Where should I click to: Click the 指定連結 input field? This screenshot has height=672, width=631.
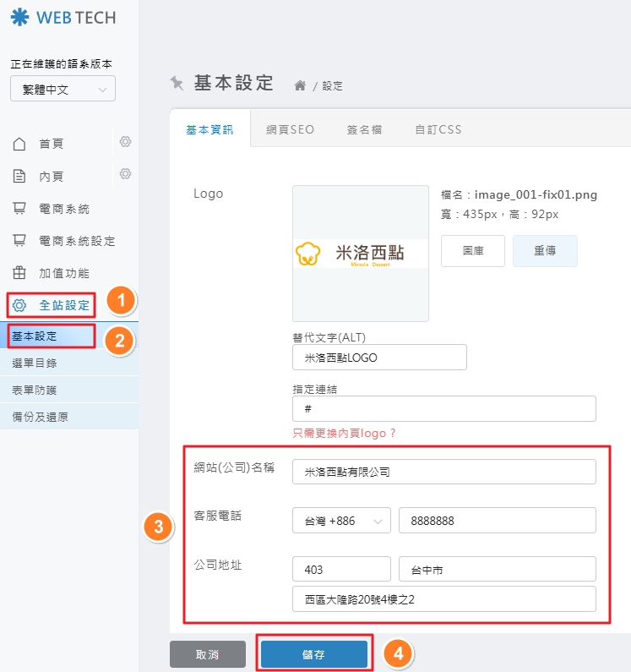pos(444,409)
